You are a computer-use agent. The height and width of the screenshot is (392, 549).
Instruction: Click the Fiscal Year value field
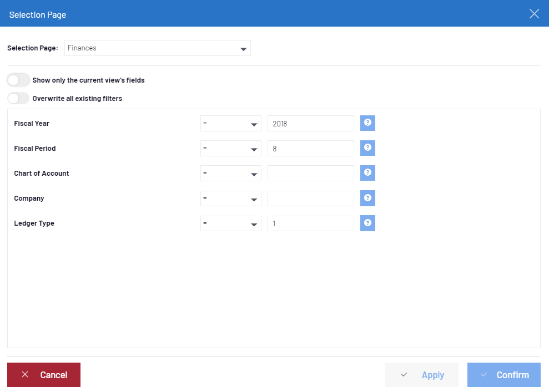click(x=310, y=124)
